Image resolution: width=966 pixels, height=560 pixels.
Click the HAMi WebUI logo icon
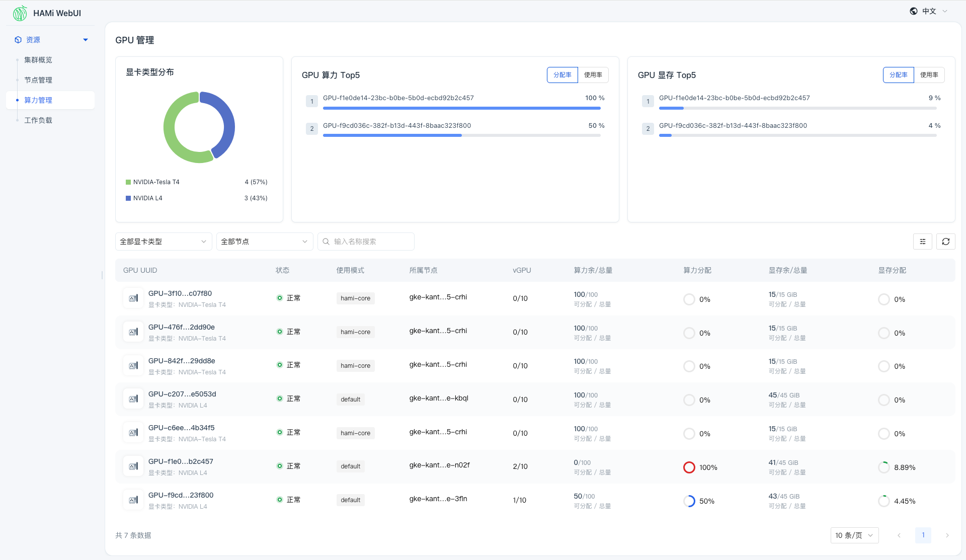[20, 13]
